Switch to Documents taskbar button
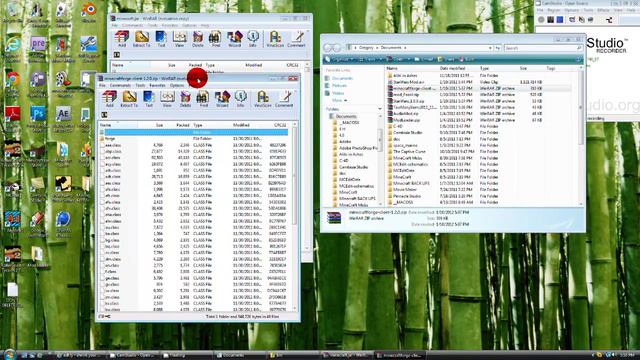 (238, 355)
